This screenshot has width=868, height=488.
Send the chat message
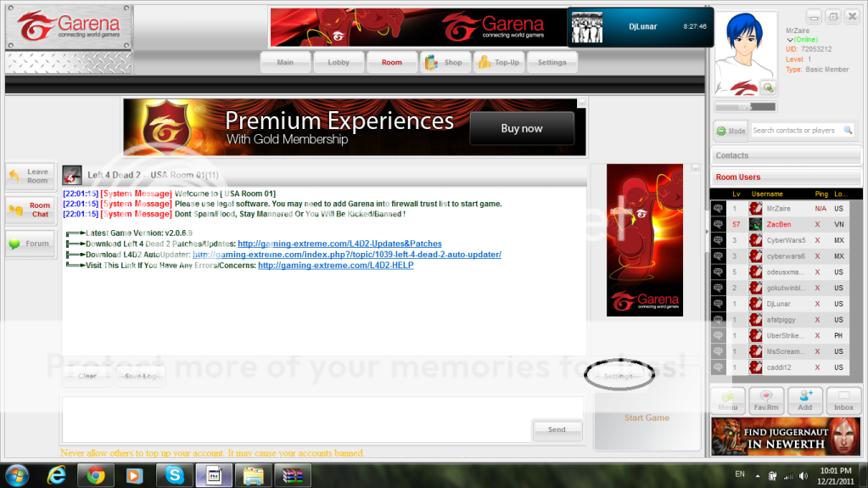click(557, 429)
